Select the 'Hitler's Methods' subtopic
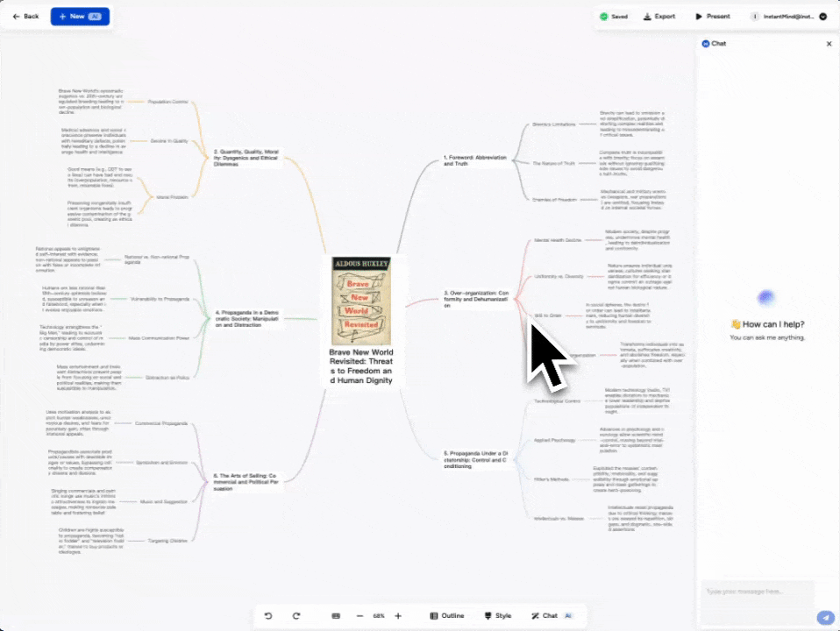Image resolution: width=840 pixels, height=631 pixels. click(x=552, y=479)
